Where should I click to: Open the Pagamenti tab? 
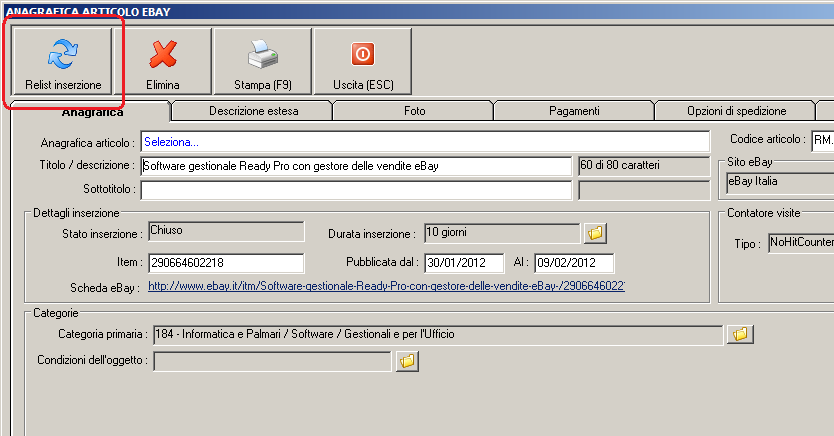coord(574,111)
